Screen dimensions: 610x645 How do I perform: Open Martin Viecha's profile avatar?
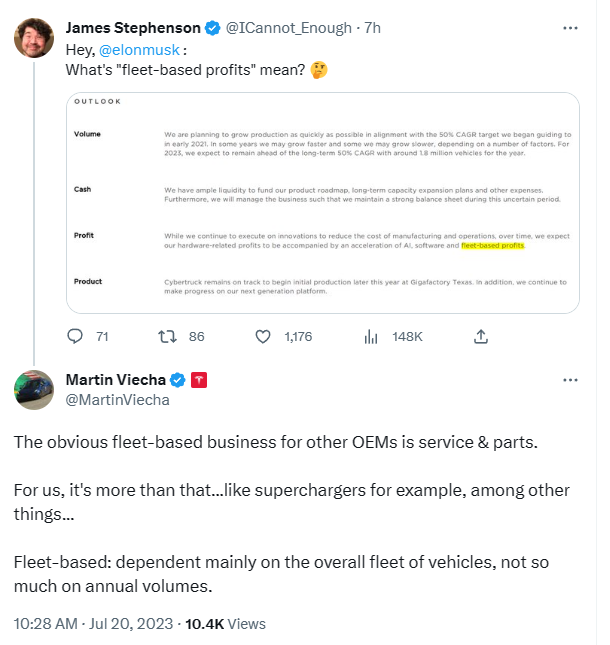click(x=34, y=389)
